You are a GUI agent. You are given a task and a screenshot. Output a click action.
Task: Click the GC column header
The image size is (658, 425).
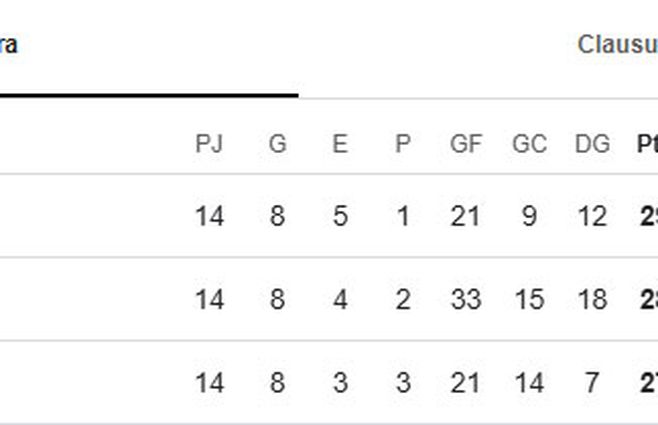point(529,144)
